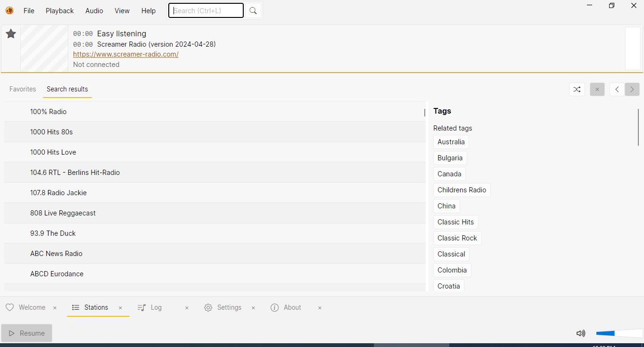
Task: Click the Australia tag
Action: [x=451, y=142]
